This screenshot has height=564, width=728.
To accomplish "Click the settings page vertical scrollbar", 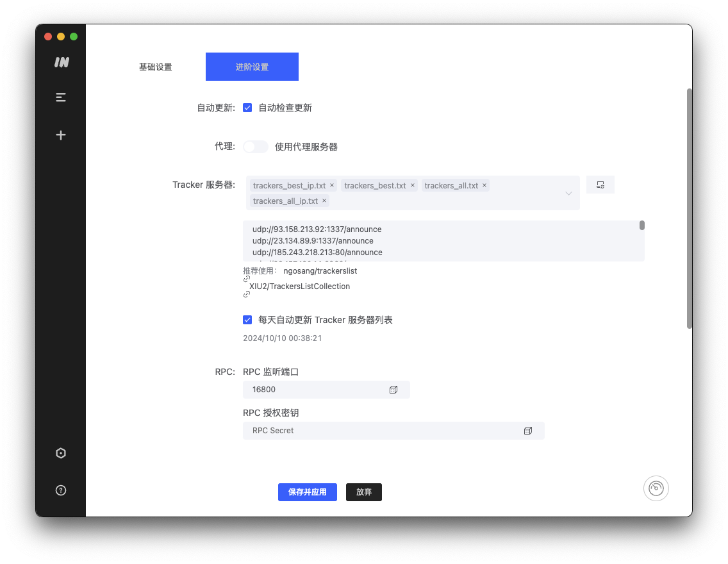I will [690, 208].
